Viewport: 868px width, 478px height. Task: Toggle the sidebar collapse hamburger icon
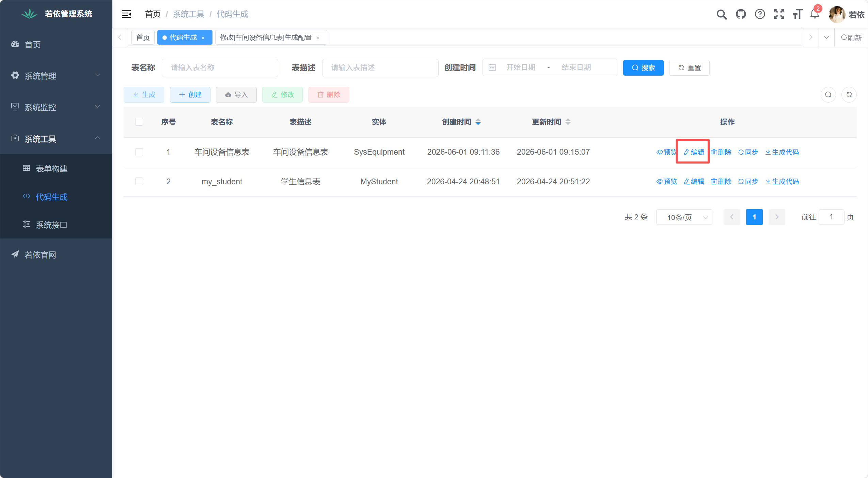126,14
